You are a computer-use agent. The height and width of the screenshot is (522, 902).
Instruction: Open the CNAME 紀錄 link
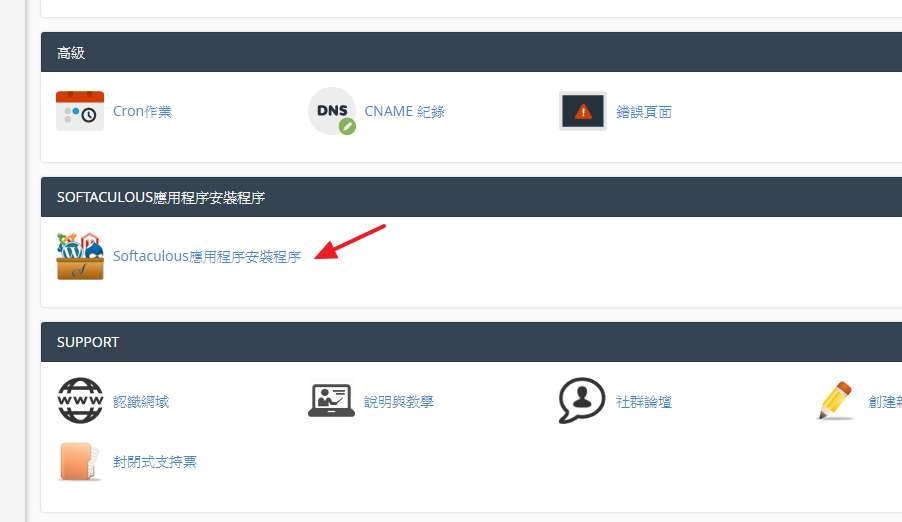[404, 111]
